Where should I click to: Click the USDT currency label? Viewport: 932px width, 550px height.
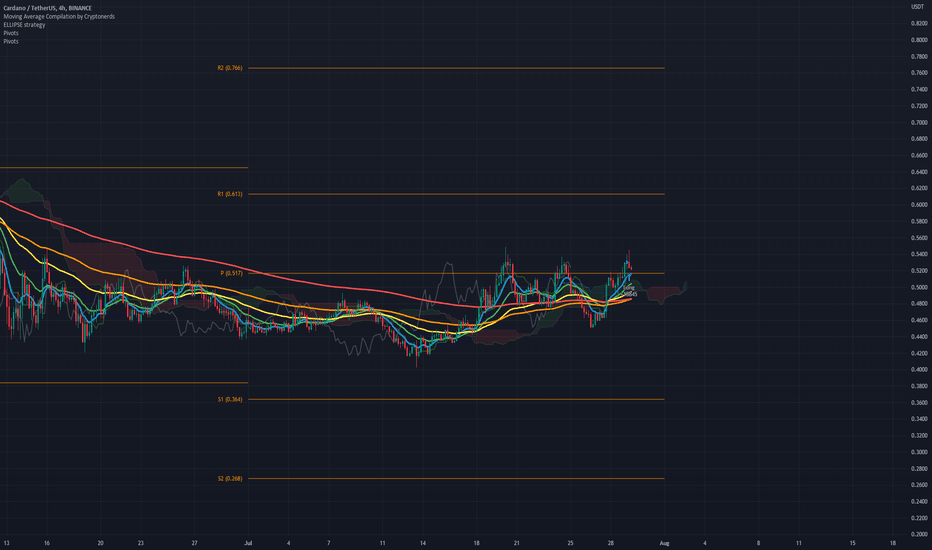[x=918, y=7]
